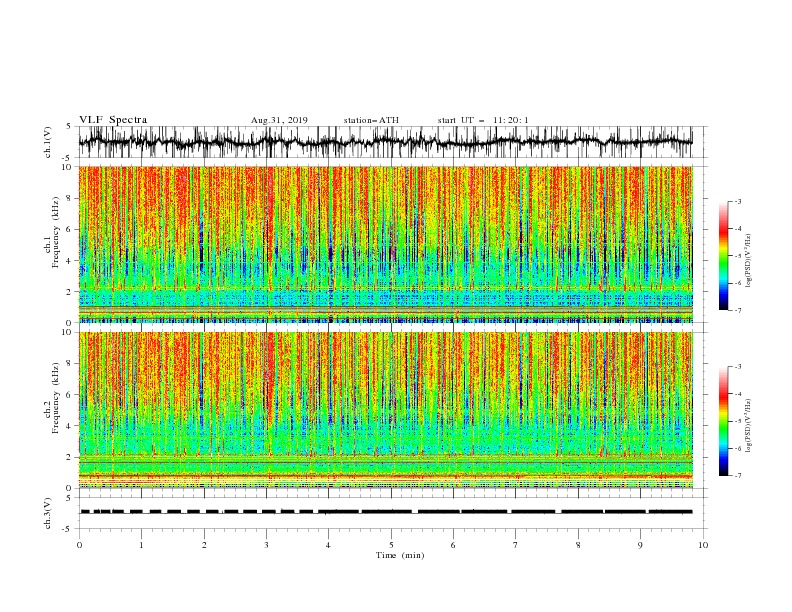Click the ch.1 log(PSD) colorbar label
The image size is (792, 612).
(x=748, y=261)
